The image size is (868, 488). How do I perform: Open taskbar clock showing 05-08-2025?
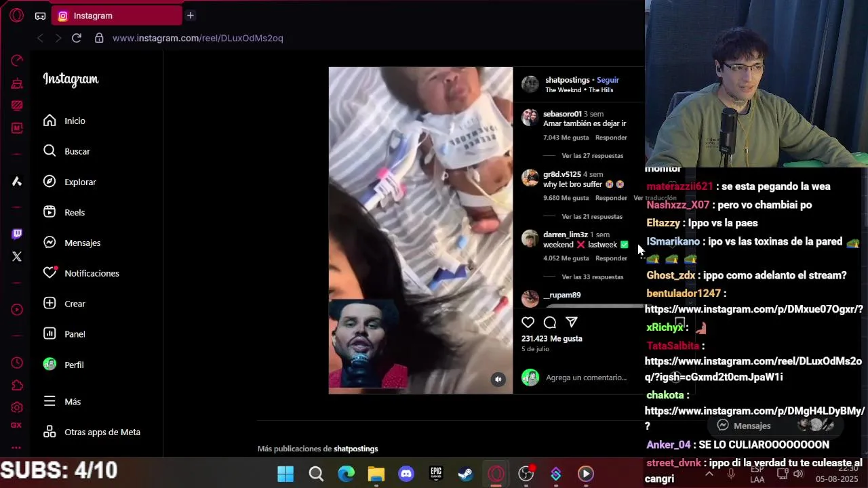tap(838, 474)
